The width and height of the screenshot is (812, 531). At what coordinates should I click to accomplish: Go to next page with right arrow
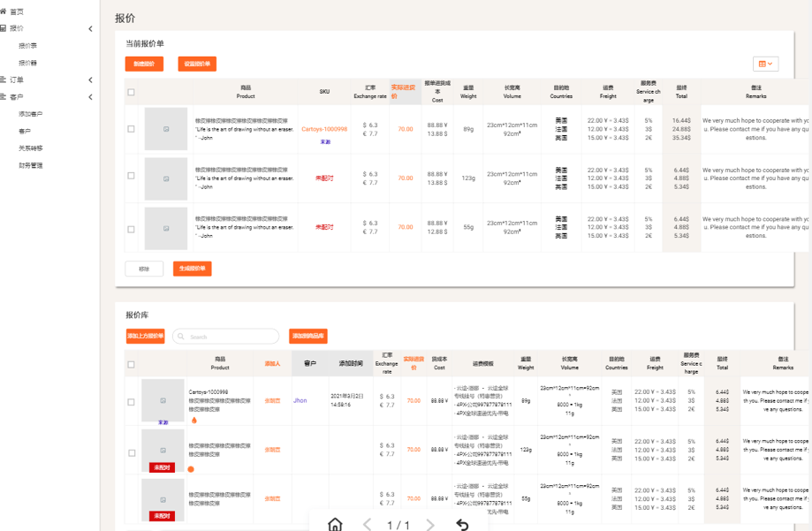pyautogui.click(x=430, y=525)
